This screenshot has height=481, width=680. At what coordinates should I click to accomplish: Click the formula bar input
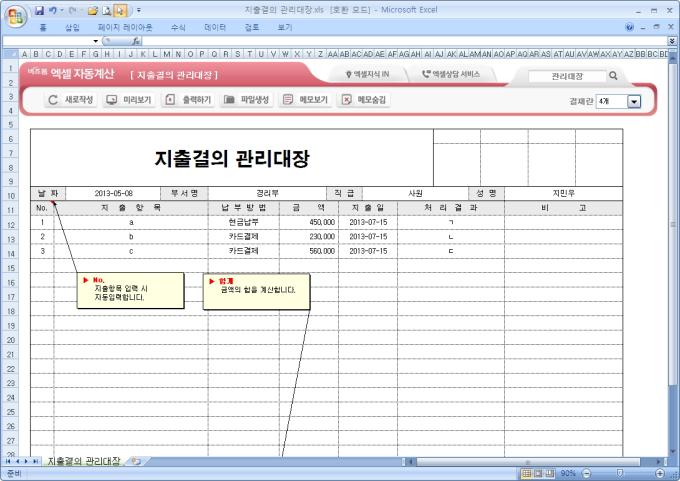point(405,41)
